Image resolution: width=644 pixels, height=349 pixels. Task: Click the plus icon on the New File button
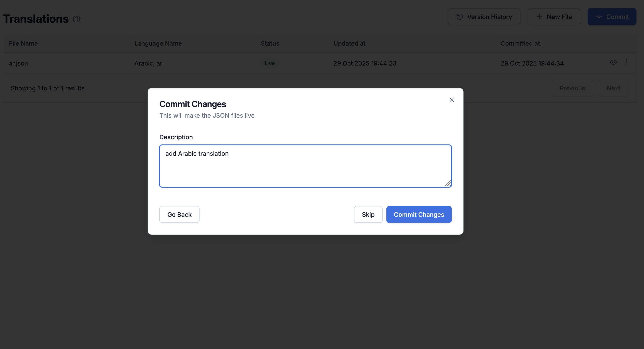539,16
